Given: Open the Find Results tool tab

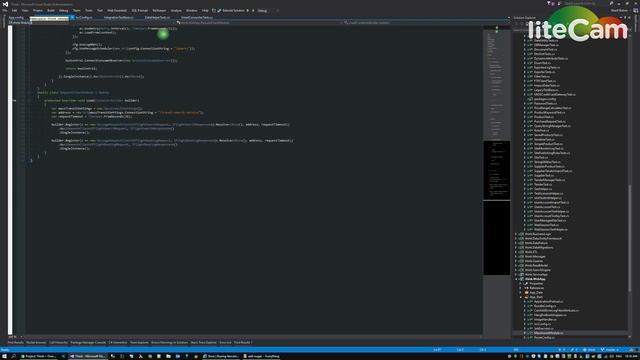Looking at the screenshot, I should click(x=16, y=342).
